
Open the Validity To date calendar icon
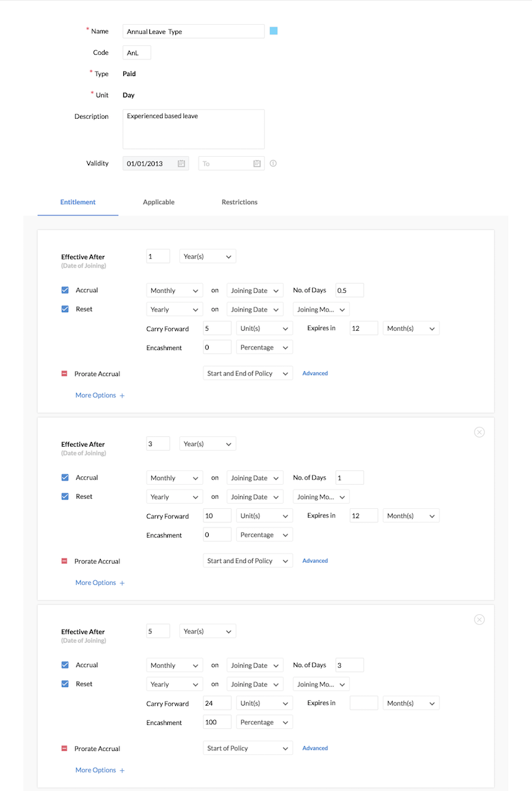tap(257, 163)
